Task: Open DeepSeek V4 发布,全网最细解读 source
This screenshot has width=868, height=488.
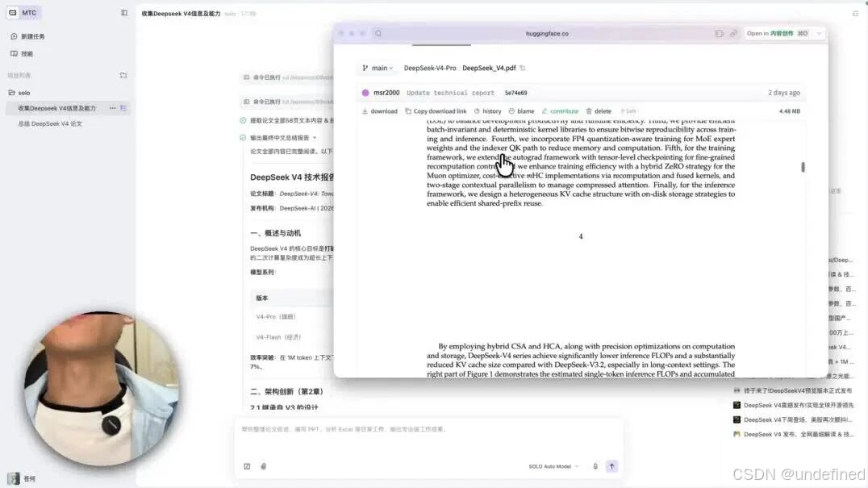Action: pyautogui.click(x=793, y=434)
